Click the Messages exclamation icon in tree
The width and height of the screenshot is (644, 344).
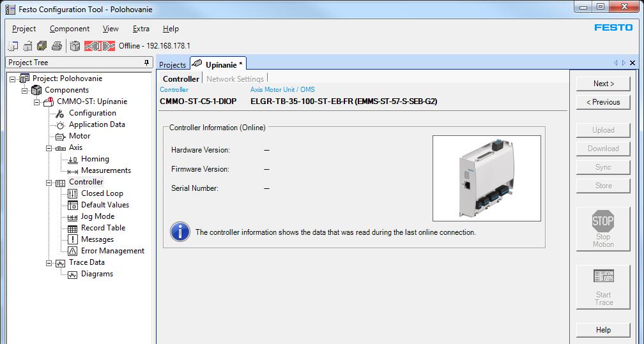[x=73, y=240]
